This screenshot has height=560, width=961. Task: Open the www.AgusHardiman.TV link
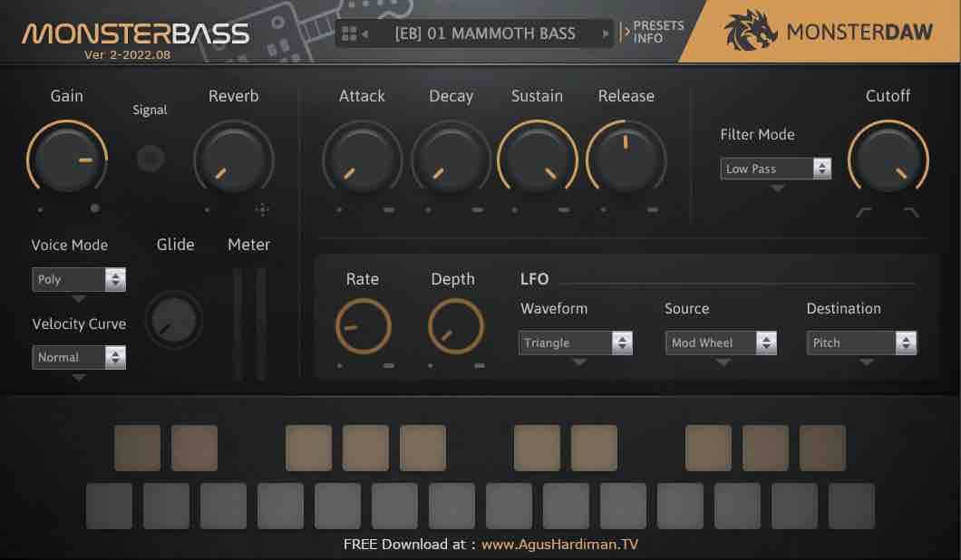559,545
